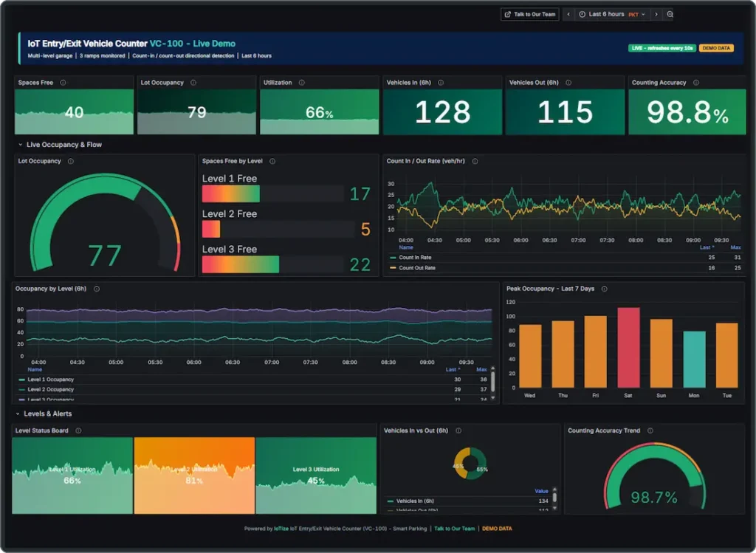756x553 pixels.
Task: Open the Vehicles Out (6h) stat info icon
Action: pos(568,83)
